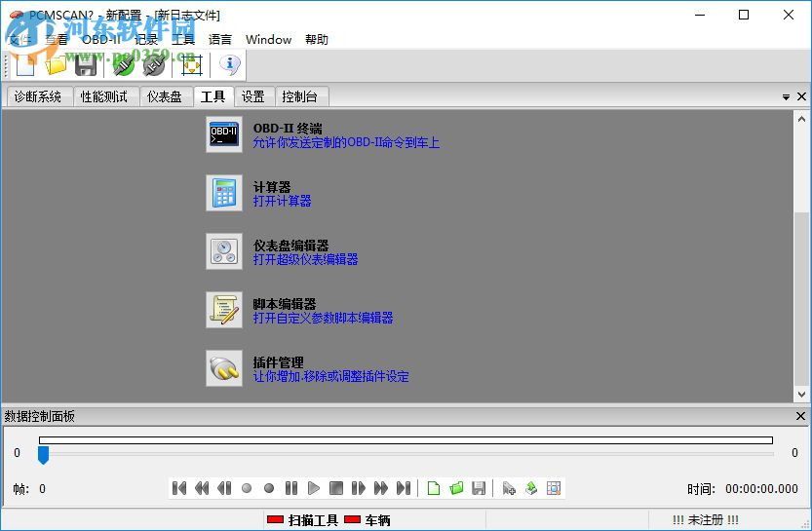
Task: Click the scrollbar down arrow
Action: [801, 395]
